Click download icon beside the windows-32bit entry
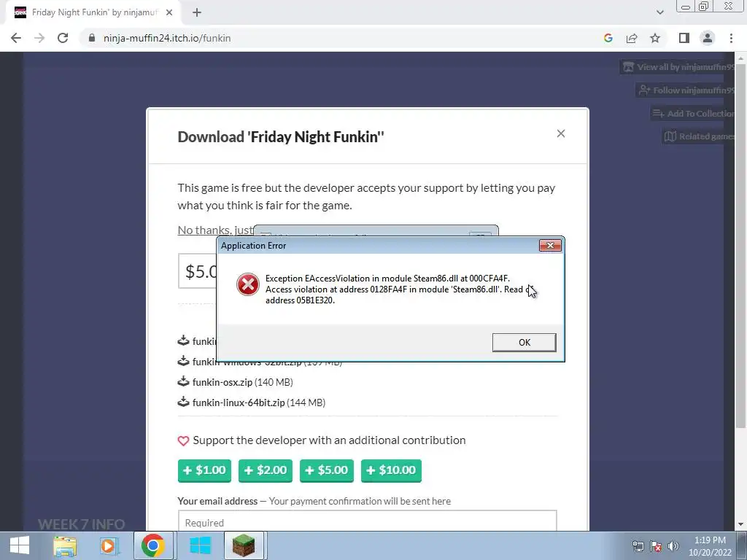Viewport: 747px width, 560px height. tap(183, 362)
